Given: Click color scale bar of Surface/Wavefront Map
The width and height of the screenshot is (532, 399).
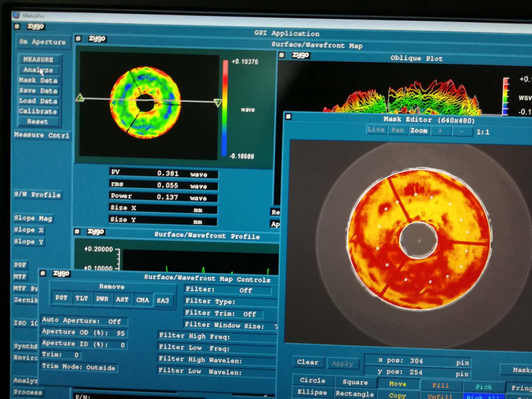Looking at the screenshot, I should tap(225, 108).
